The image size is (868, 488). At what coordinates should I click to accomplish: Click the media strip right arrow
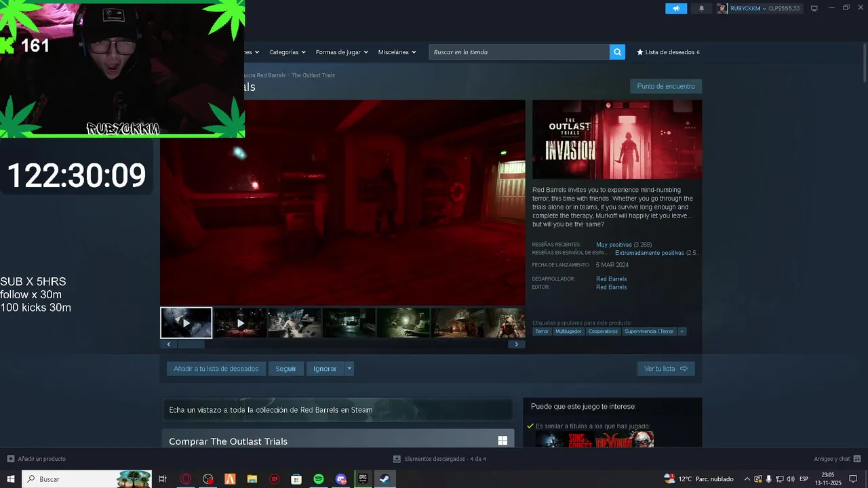(x=516, y=344)
